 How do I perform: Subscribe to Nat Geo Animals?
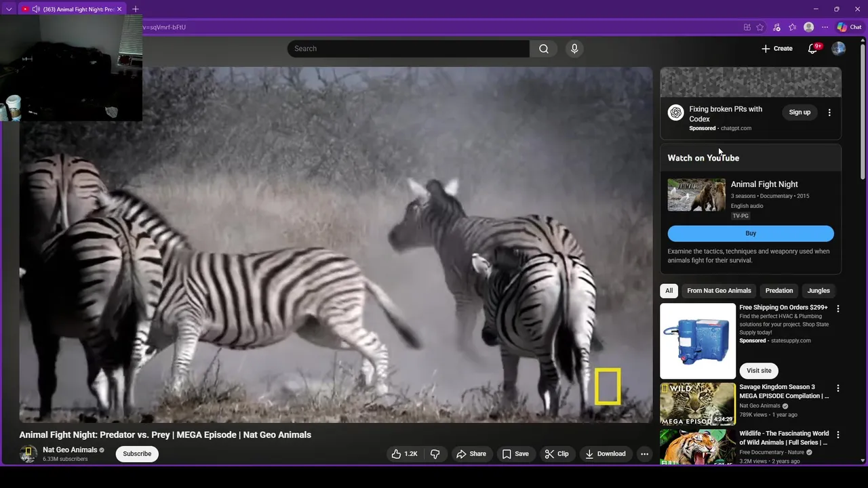137,454
